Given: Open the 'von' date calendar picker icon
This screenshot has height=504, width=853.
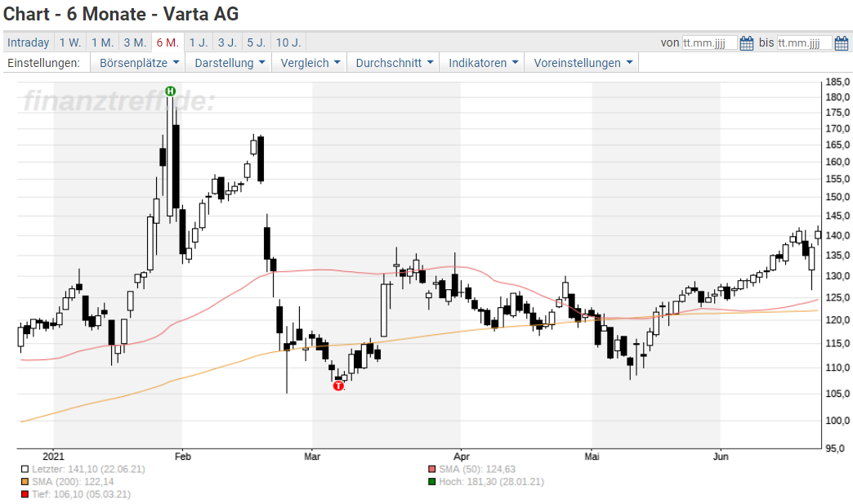Looking at the screenshot, I should tap(747, 43).
